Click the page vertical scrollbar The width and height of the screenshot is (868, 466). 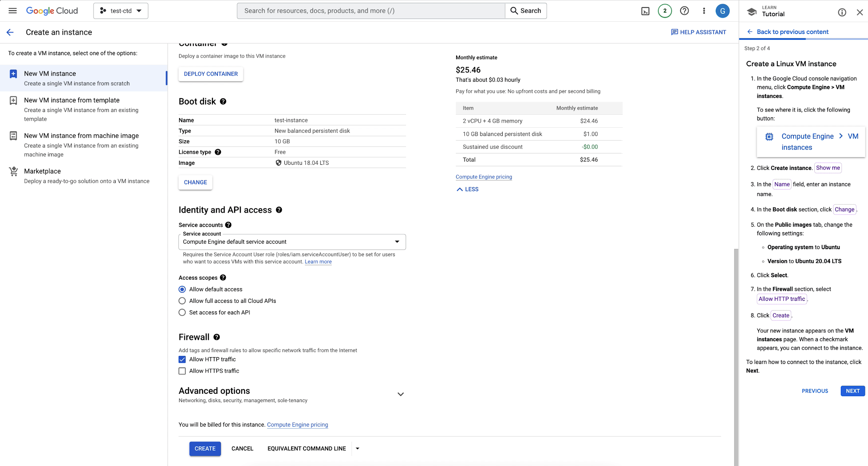pyautogui.click(x=736, y=357)
